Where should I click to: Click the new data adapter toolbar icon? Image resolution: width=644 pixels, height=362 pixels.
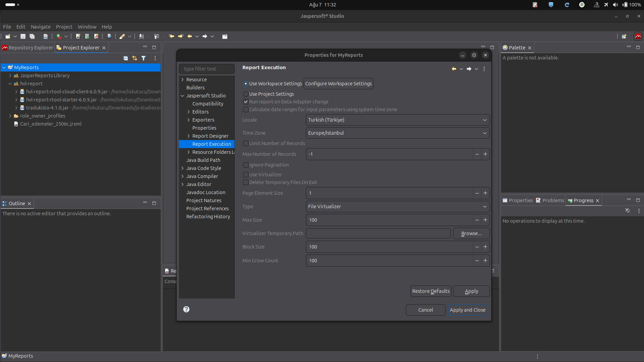87,36
